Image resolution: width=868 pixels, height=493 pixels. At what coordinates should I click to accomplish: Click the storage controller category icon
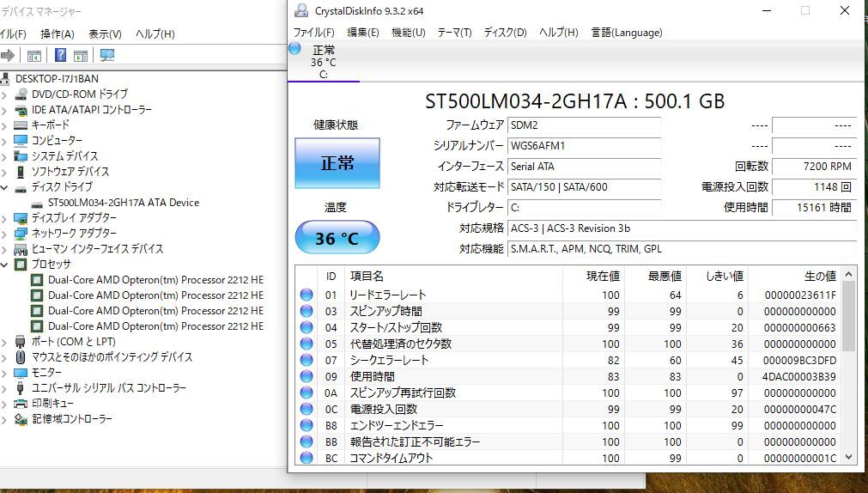(x=21, y=419)
